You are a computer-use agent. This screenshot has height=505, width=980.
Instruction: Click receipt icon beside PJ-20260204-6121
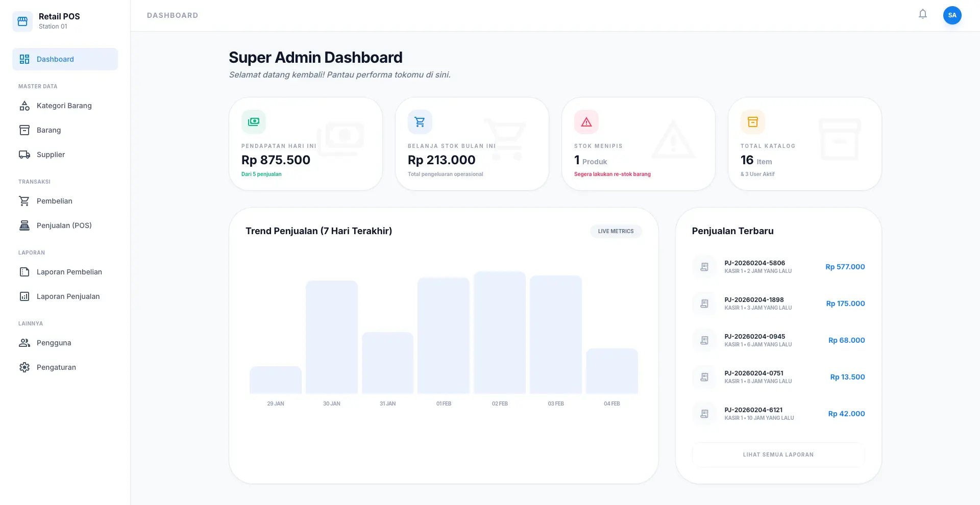pos(704,414)
